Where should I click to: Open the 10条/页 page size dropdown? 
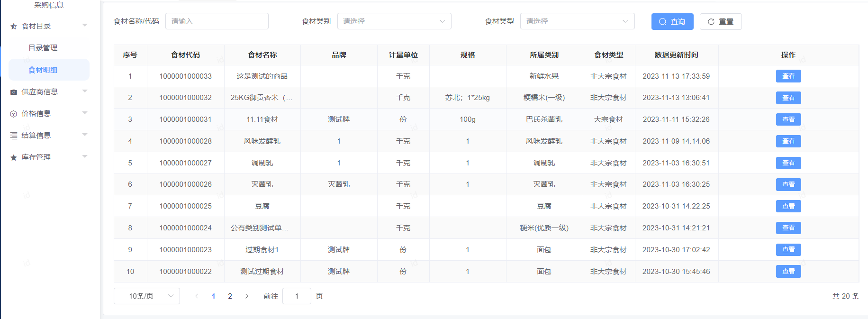[147, 296]
